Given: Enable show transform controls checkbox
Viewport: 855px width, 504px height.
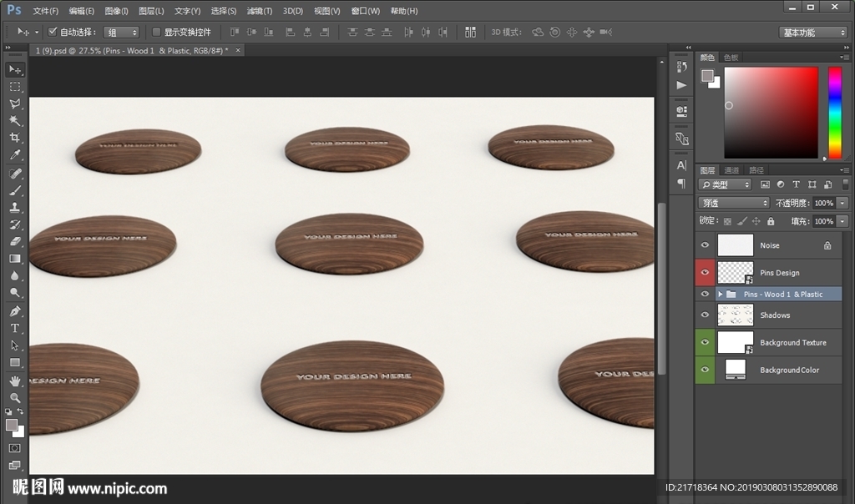Looking at the screenshot, I should pos(156,32).
